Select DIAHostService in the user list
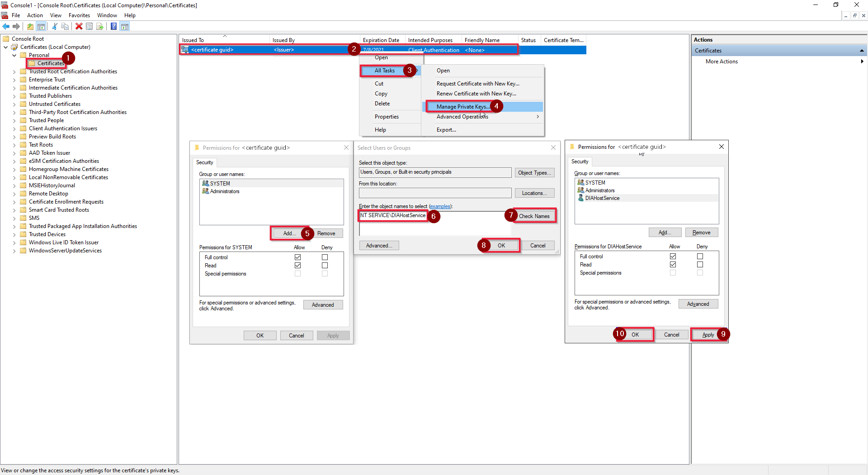This screenshot has width=868, height=475. (602, 198)
